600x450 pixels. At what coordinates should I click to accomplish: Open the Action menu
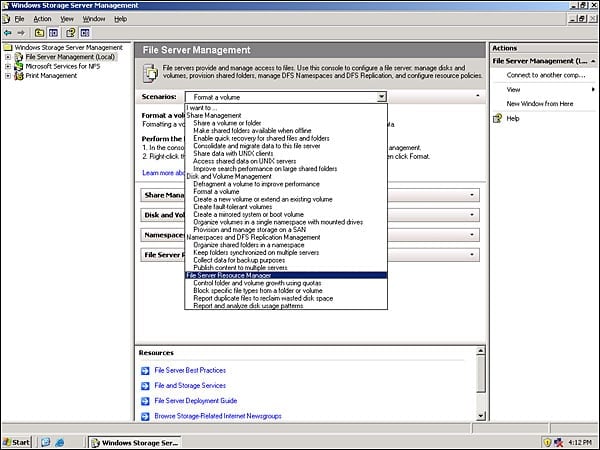click(x=42, y=19)
